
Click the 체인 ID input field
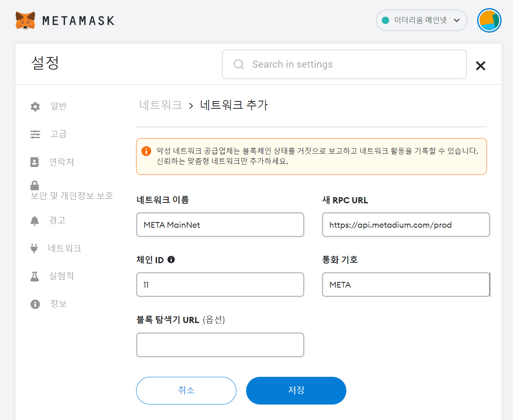coord(220,285)
